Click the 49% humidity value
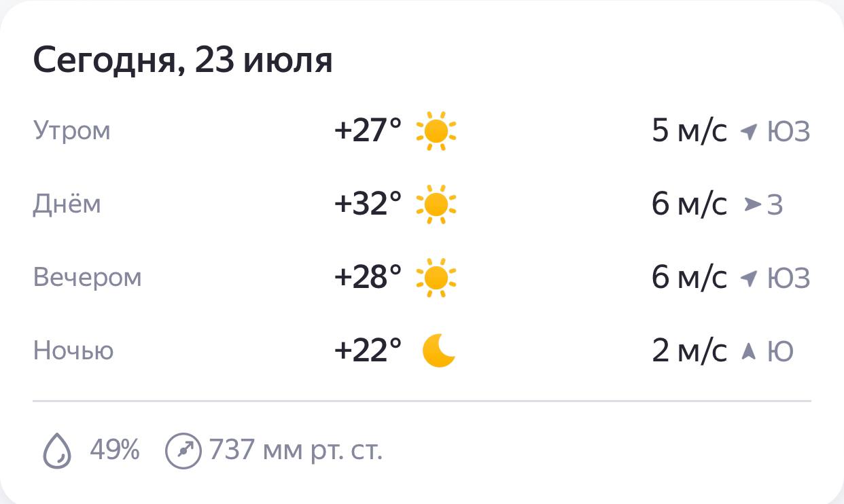 (115, 450)
